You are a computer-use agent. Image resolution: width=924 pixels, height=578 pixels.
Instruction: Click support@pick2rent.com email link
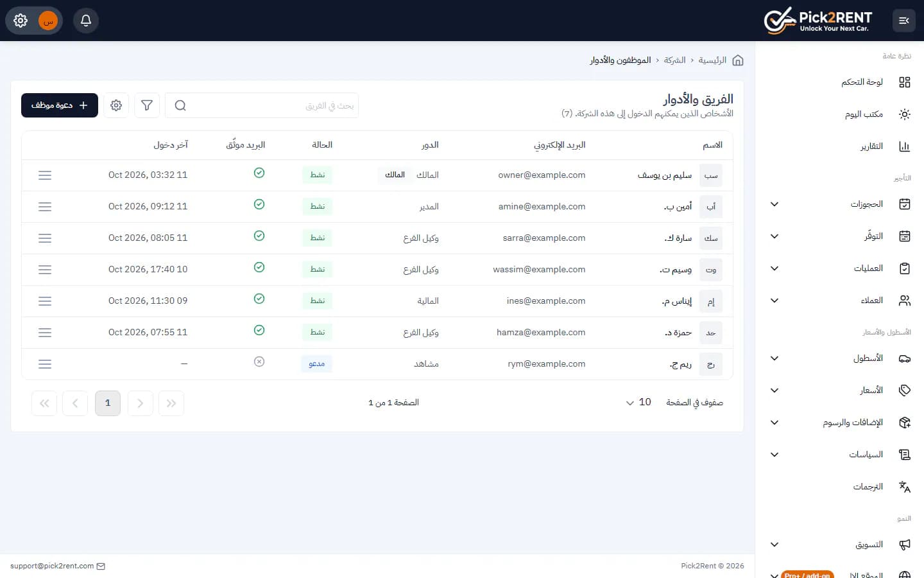58,566
